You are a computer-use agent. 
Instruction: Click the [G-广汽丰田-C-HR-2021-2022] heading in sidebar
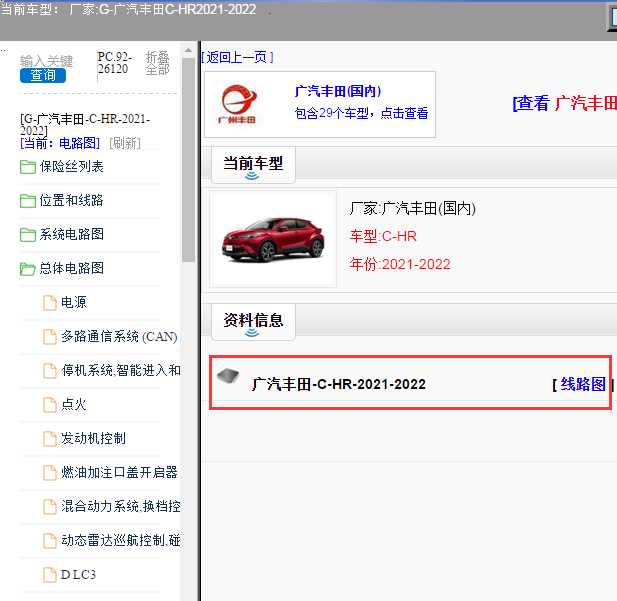[x=85, y=124]
